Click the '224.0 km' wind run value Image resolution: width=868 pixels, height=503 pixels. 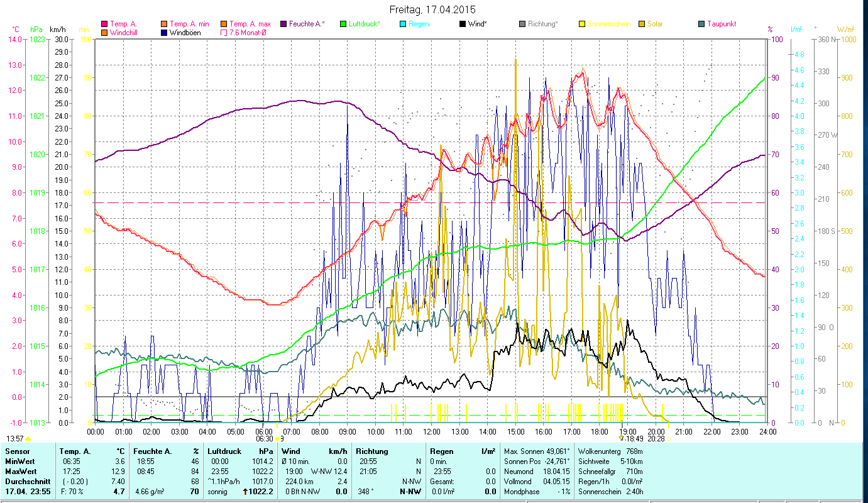click(299, 481)
